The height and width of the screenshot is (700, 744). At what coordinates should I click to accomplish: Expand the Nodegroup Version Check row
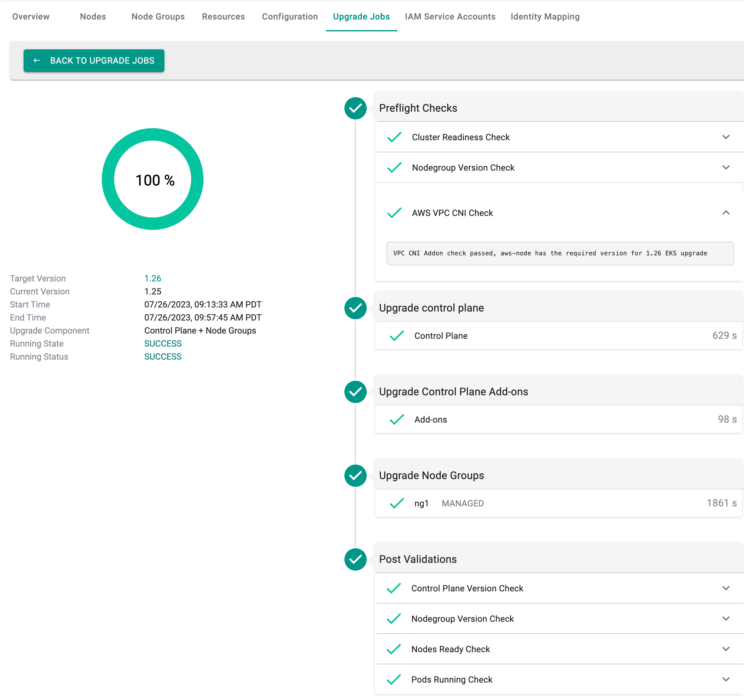click(726, 167)
